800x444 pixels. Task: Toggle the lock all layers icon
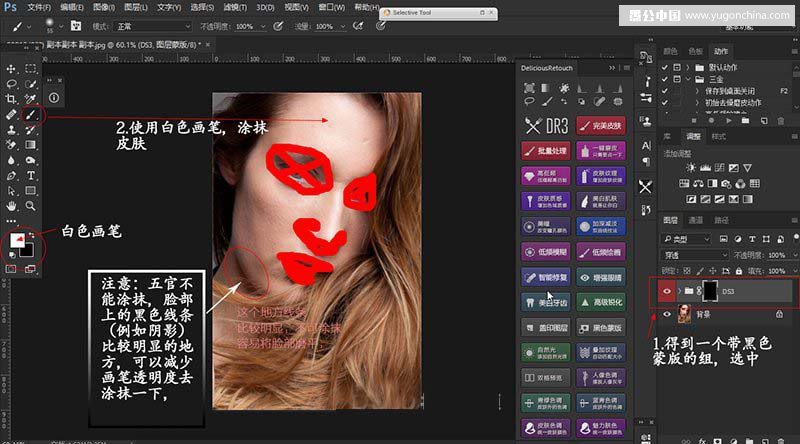pyautogui.click(x=739, y=271)
